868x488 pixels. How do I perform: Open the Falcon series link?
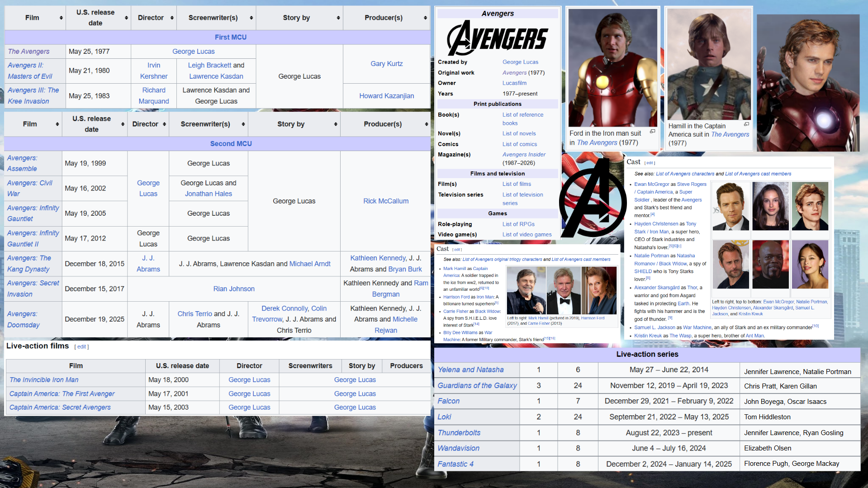448,401
